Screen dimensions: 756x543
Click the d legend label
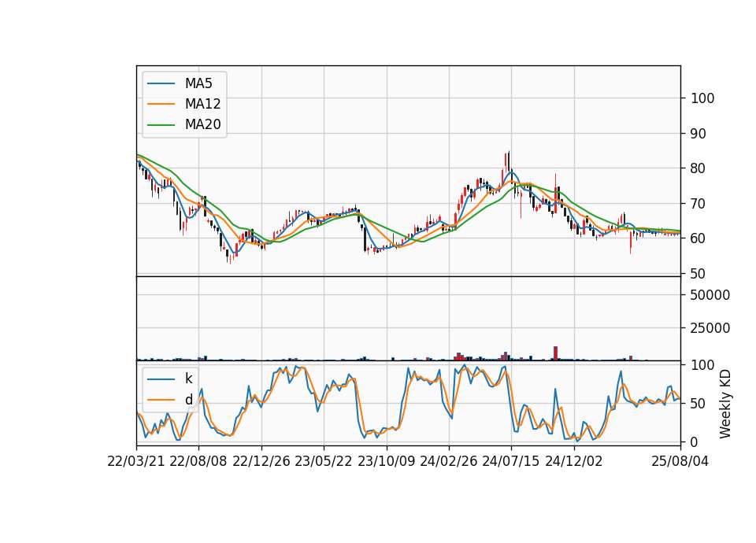pyautogui.click(x=188, y=400)
